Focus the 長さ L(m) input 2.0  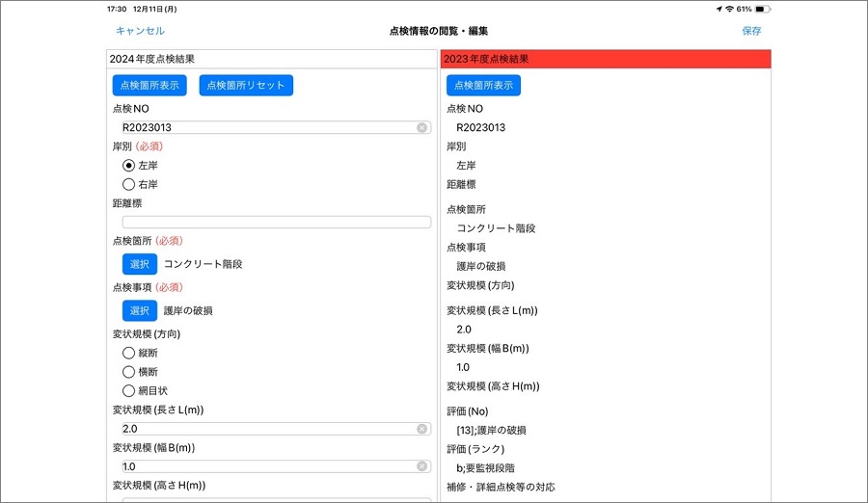pos(276,429)
